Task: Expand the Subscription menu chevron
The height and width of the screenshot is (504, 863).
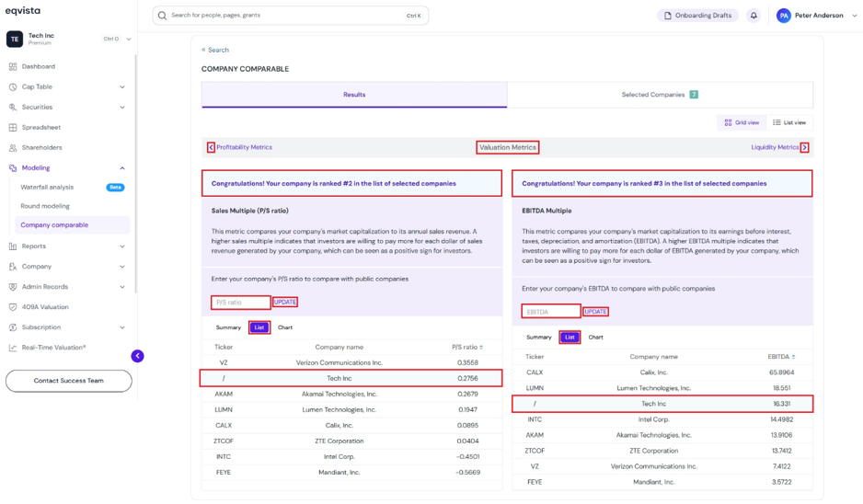Action: coord(122,327)
